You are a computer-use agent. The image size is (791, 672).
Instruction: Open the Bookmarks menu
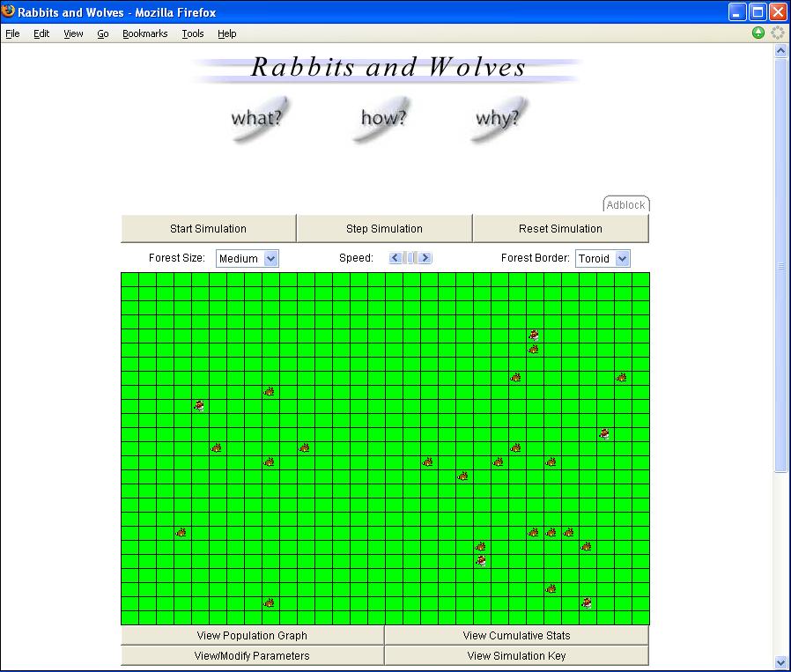click(x=144, y=33)
